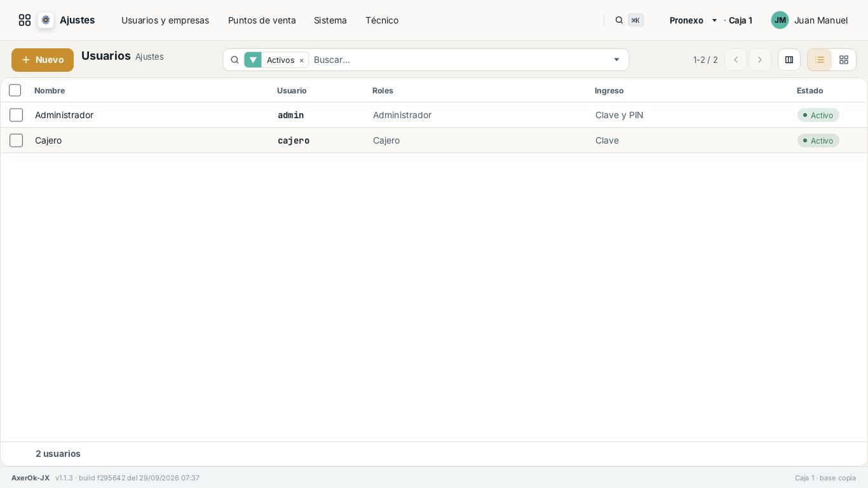Click the Clave y PIN cell
The width and height of the screenshot is (868, 488).
click(620, 115)
